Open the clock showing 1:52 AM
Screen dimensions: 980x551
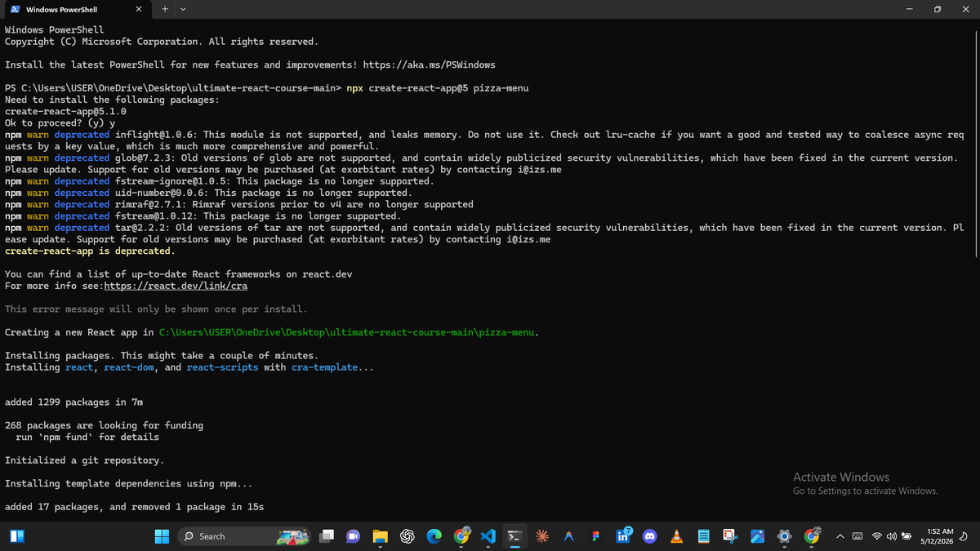(x=936, y=536)
